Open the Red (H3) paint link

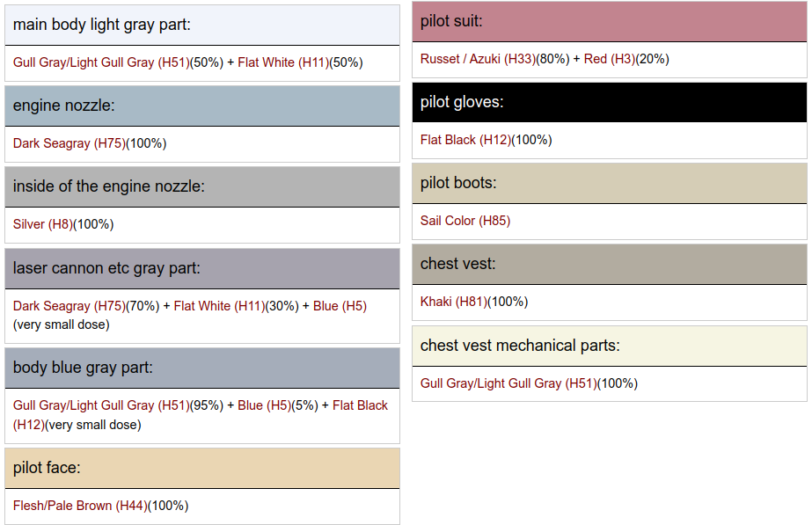click(x=609, y=59)
